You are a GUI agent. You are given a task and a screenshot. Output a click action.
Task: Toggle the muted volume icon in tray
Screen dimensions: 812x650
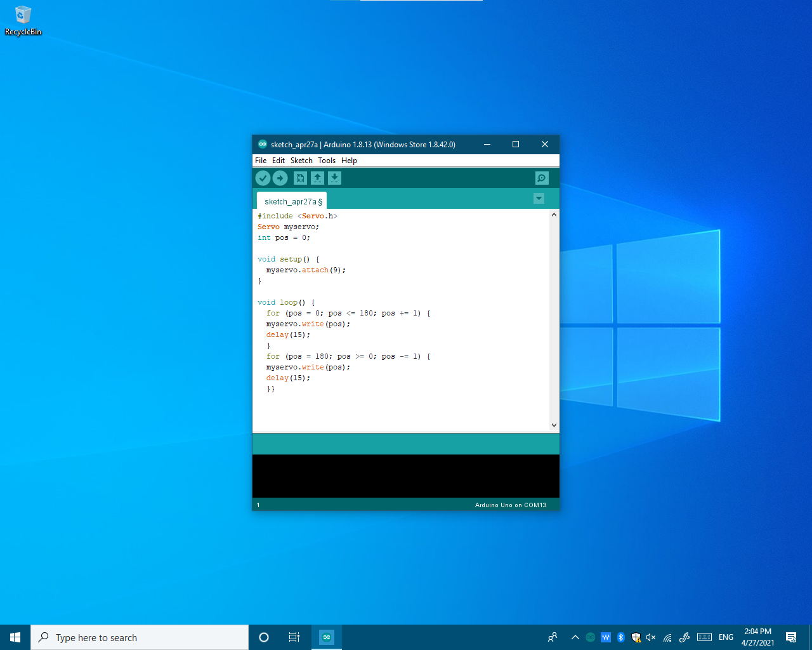click(651, 637)
